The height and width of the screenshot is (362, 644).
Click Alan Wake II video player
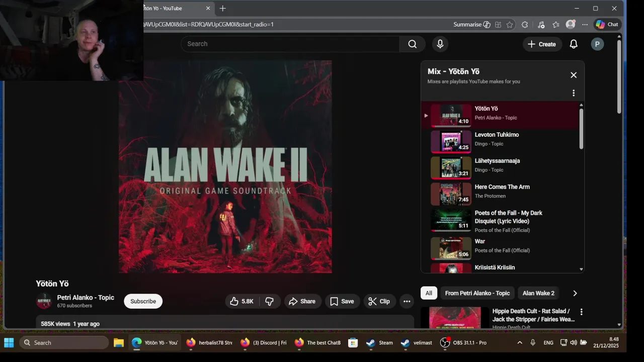225,167
